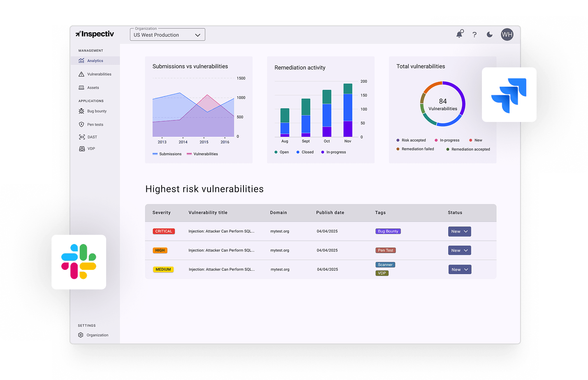
Task: Sort by the Domain column header
Action: 278,213
